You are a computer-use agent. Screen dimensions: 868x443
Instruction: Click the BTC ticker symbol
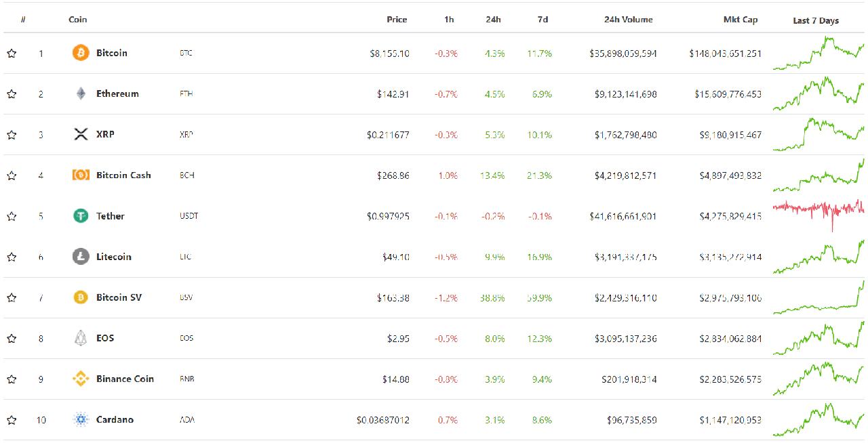click(x=186, y=53)
